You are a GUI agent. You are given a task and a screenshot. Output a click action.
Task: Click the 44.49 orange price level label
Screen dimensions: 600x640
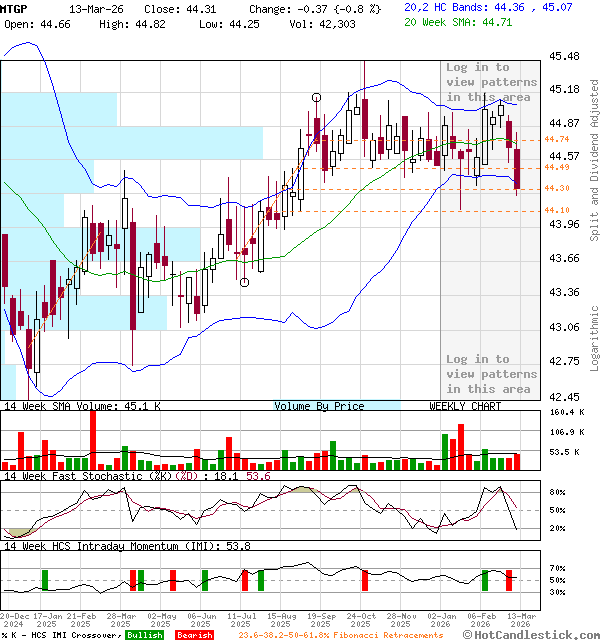coord(557,167)
